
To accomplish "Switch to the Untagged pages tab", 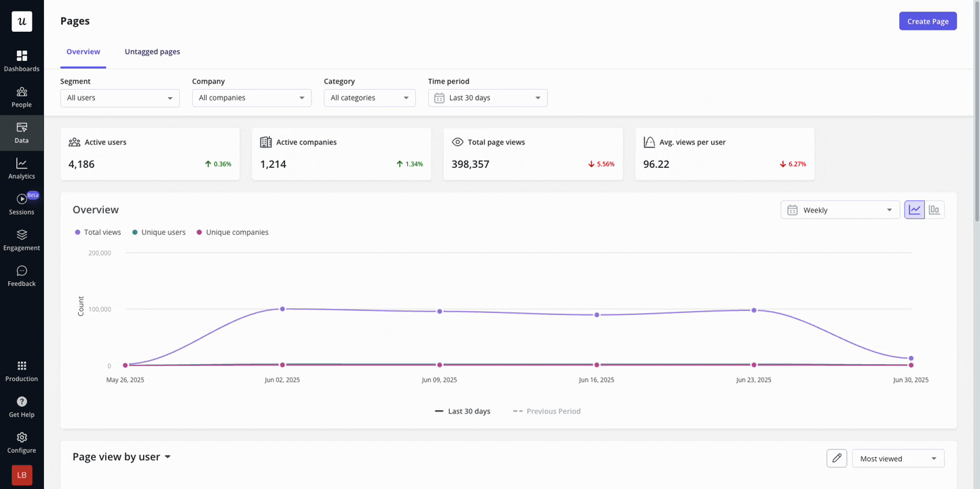I will coord(152,52).
